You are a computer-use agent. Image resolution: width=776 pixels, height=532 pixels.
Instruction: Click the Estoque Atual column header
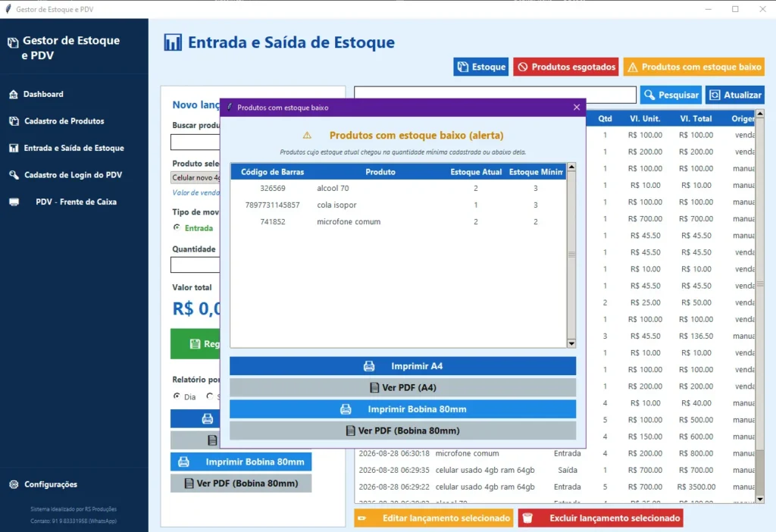click(476, 172)
